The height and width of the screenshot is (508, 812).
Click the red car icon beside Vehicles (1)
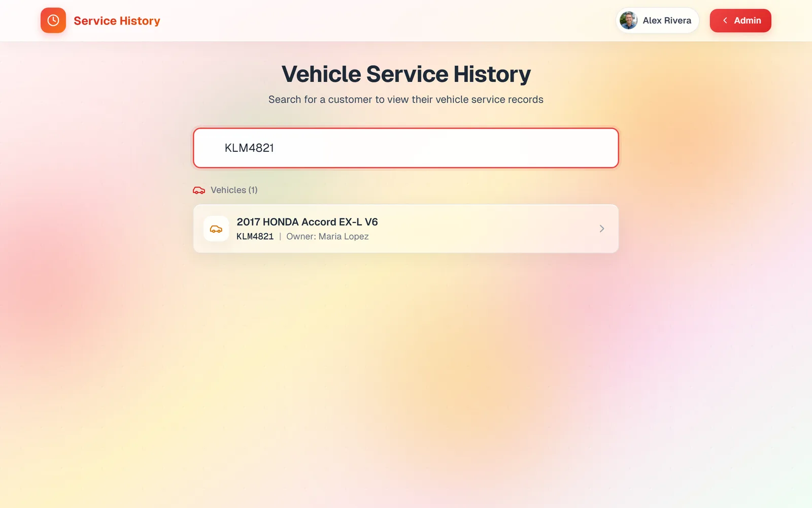(199, 190)
